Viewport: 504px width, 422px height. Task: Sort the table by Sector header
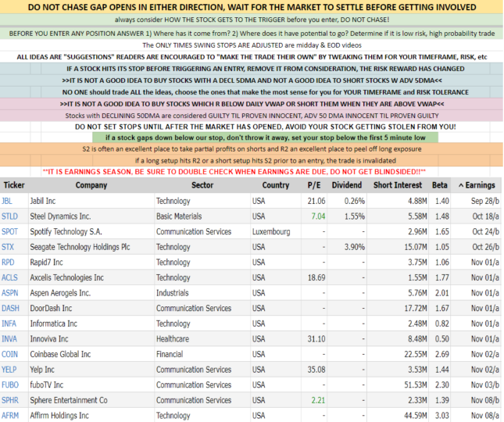pos(202,185)
